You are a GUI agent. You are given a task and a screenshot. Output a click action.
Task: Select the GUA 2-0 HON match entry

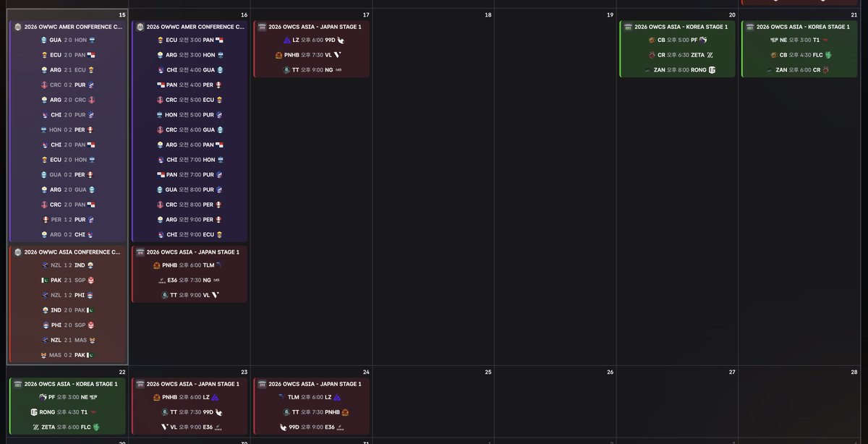click(x=67, y=40)
